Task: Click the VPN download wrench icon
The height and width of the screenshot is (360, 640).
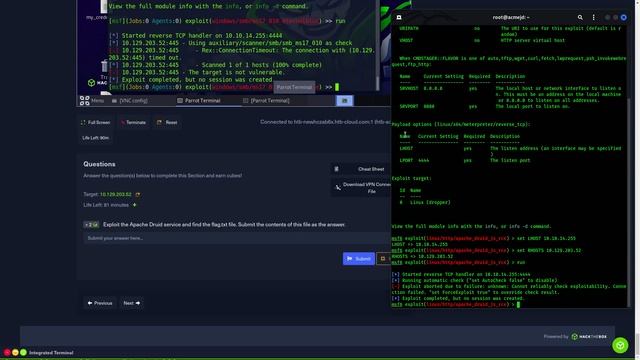Action: 338,188
